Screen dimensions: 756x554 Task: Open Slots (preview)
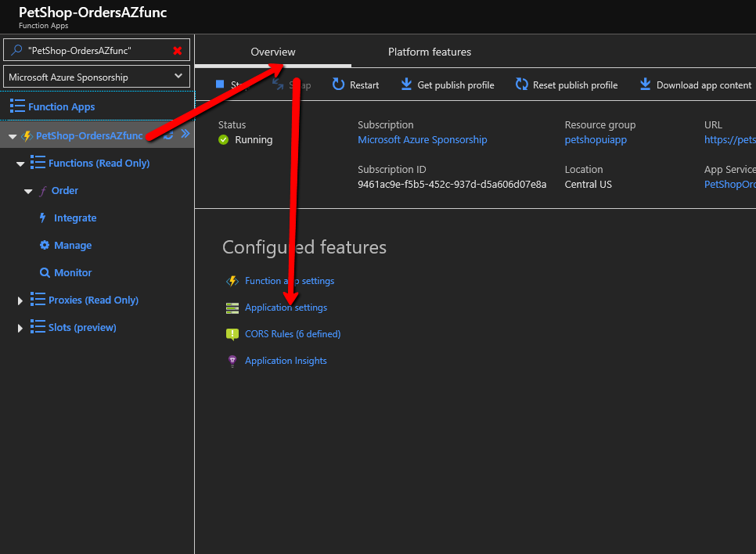[82, 327]
